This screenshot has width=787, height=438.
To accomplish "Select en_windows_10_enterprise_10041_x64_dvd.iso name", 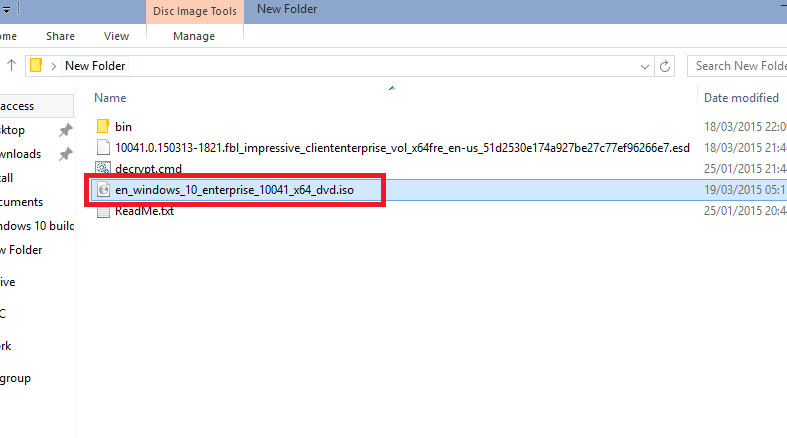I will pyautogui.click(x=234, y=190).
